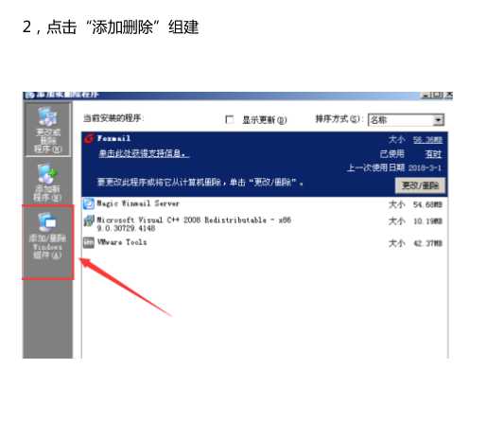The image size is (504, 422).
Task: Select the Magic Winmail Server row
Action: point(265,204)
